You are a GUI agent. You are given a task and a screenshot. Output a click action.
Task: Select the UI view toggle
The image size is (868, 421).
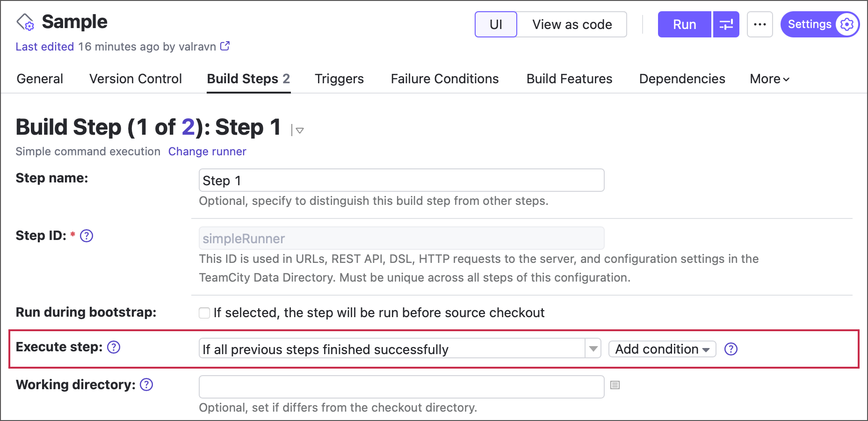(495, 24)
